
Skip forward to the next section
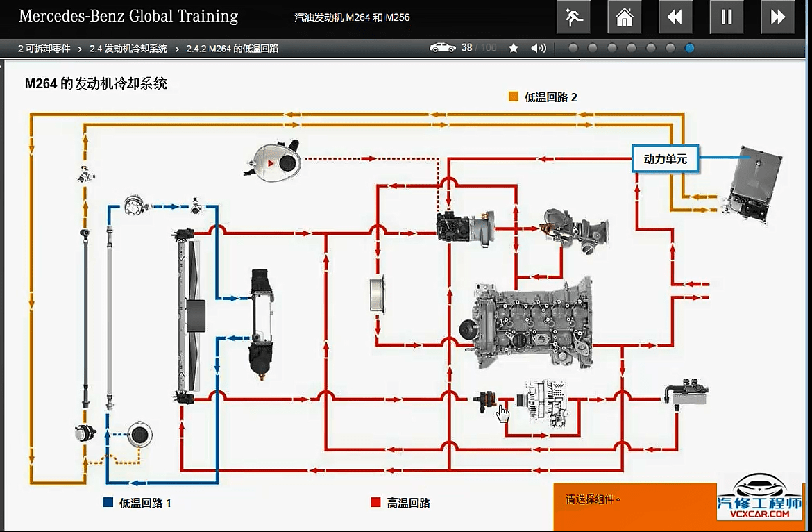(777, 17)
